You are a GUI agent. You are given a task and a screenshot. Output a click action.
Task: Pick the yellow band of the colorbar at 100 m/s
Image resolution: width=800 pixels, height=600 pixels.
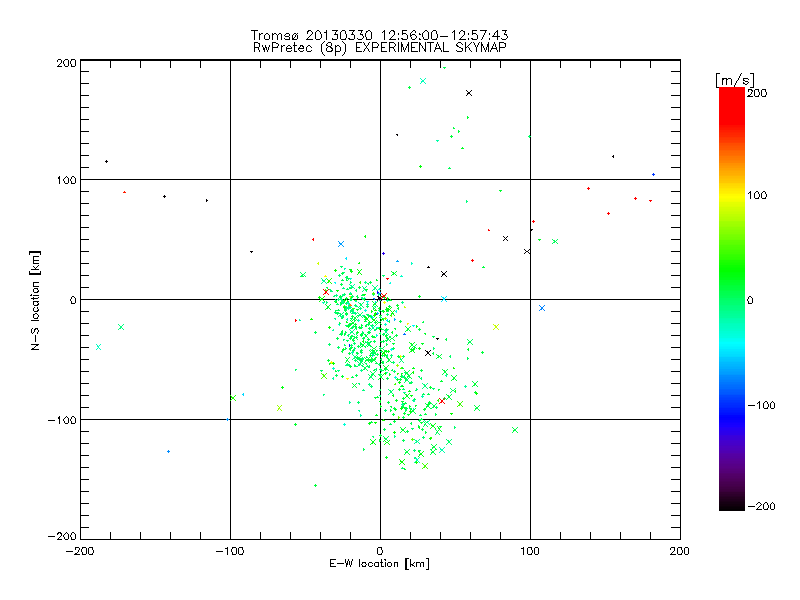[732, 195]
